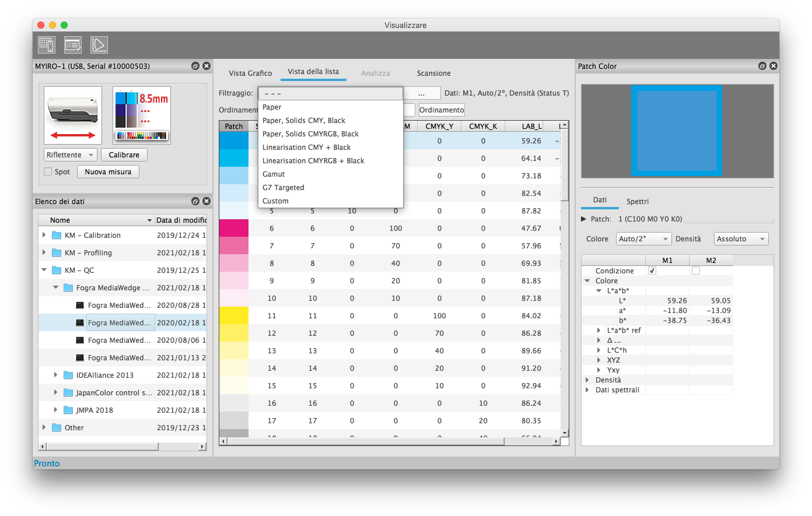Click the MYIRO scanner device thumbnail

click(x=73, y=115)
